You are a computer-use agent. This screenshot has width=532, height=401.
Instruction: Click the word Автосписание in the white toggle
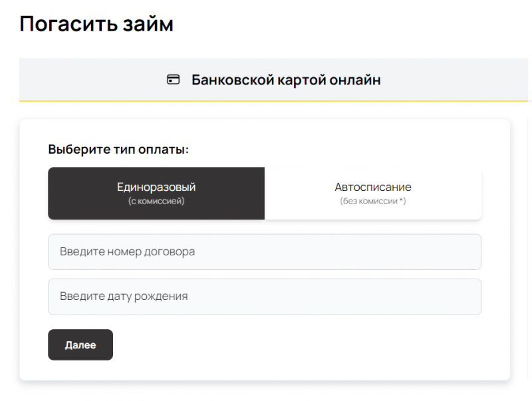pos(373,187)
